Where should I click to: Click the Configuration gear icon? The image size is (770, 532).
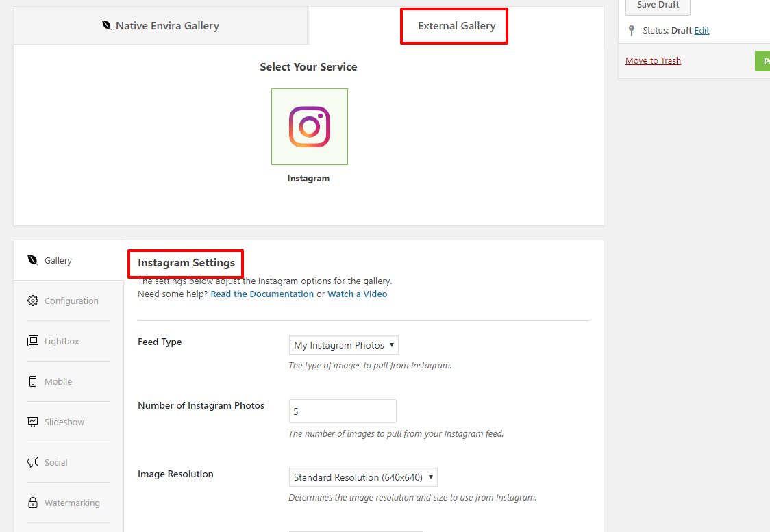(x=33, y=301)
